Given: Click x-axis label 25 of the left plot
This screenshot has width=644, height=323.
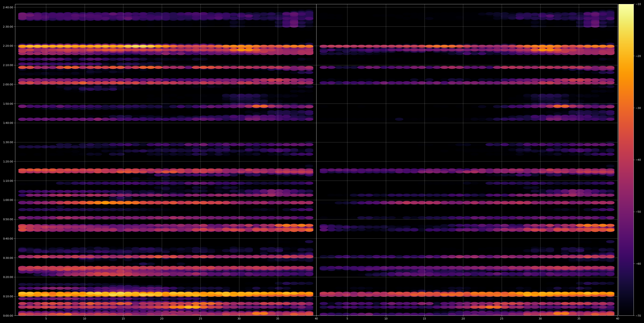Looking at the screenshot, I should pyautogui.click(x=200, y=319).
